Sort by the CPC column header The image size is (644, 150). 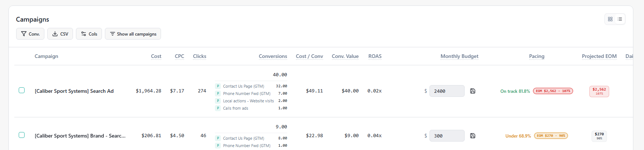pyautogui.click(x=179, y=56)
